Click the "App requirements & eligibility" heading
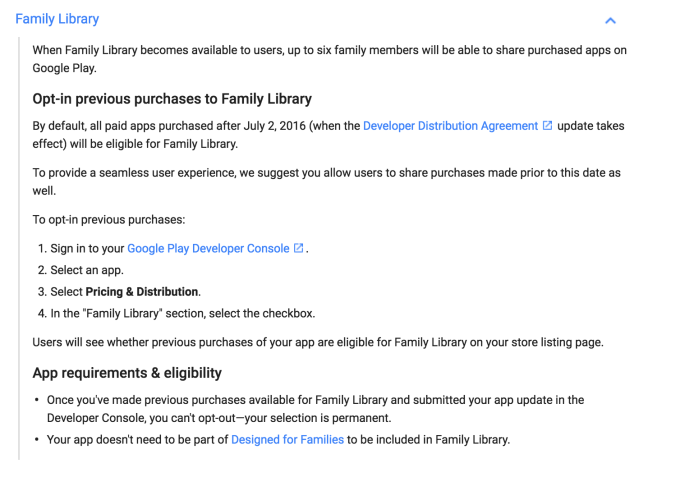Image resolution: width=680 pixels, height=477 pixels. tap(127, 373)
